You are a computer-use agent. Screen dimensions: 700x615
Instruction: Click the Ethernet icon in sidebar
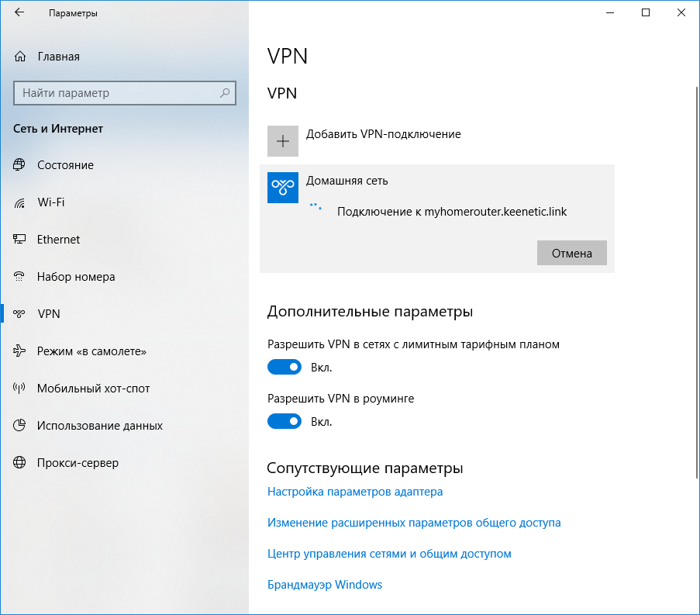pos(20,240)
